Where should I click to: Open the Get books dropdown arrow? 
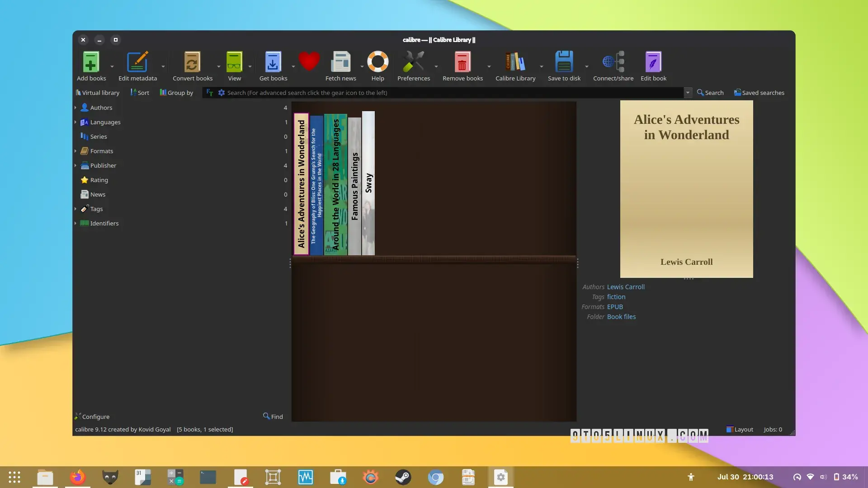(x=293, y=66)
